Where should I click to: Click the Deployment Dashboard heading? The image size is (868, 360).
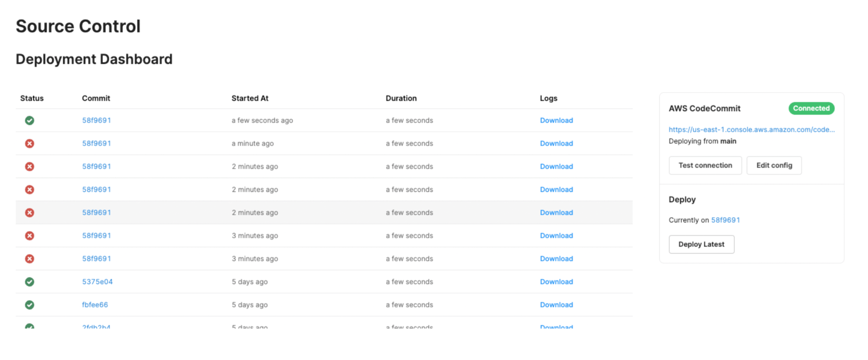(x=94, y=59)
